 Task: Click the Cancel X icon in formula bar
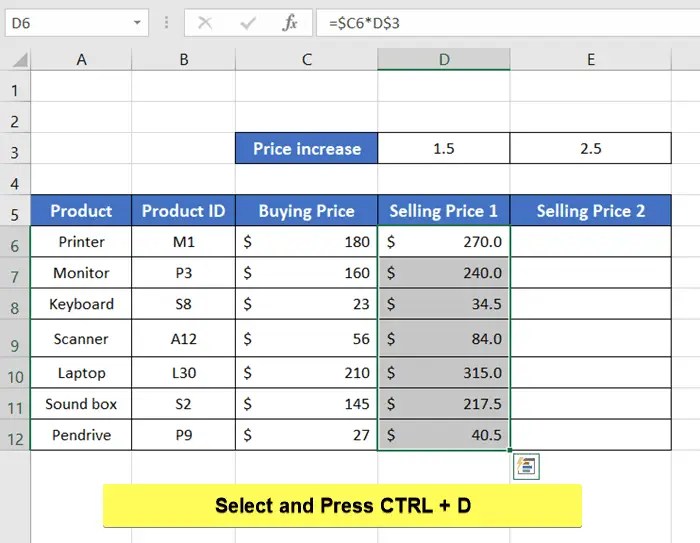(x=205, y=22)
